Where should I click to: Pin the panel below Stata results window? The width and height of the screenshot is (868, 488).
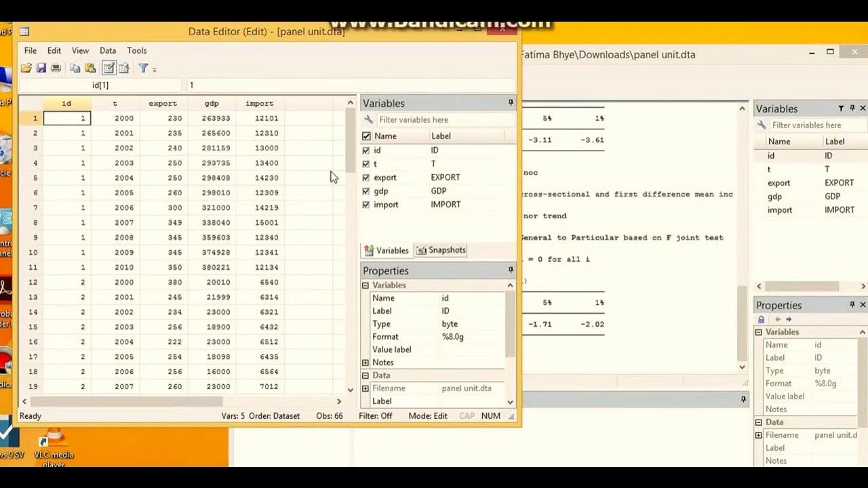click(x=743, y=400)
